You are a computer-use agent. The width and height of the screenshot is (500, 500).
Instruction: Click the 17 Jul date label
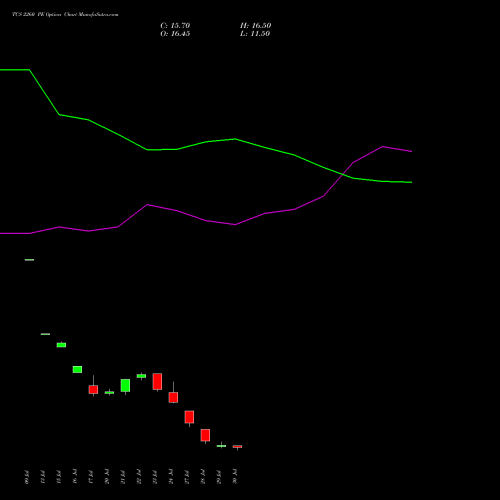(91, 477)
